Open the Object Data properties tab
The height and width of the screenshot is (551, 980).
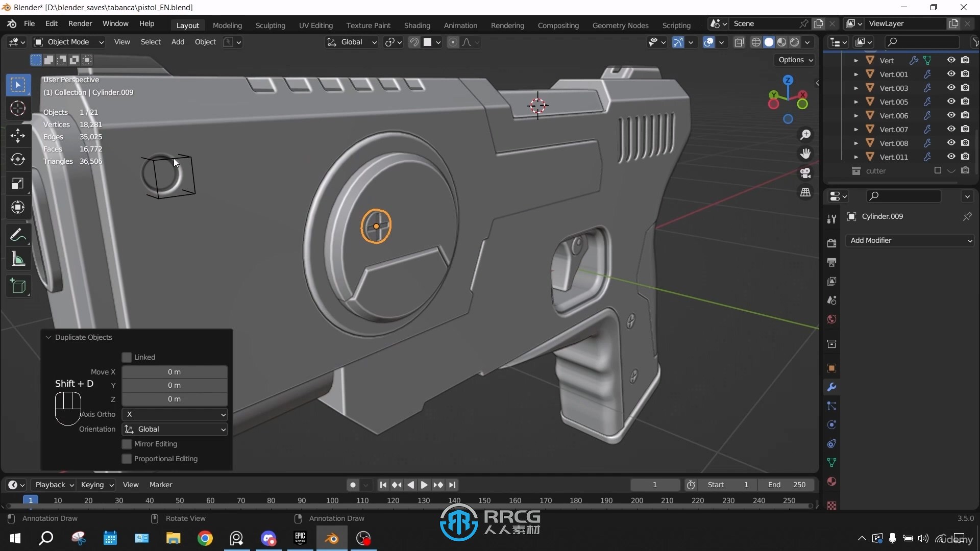click(831, 462)
